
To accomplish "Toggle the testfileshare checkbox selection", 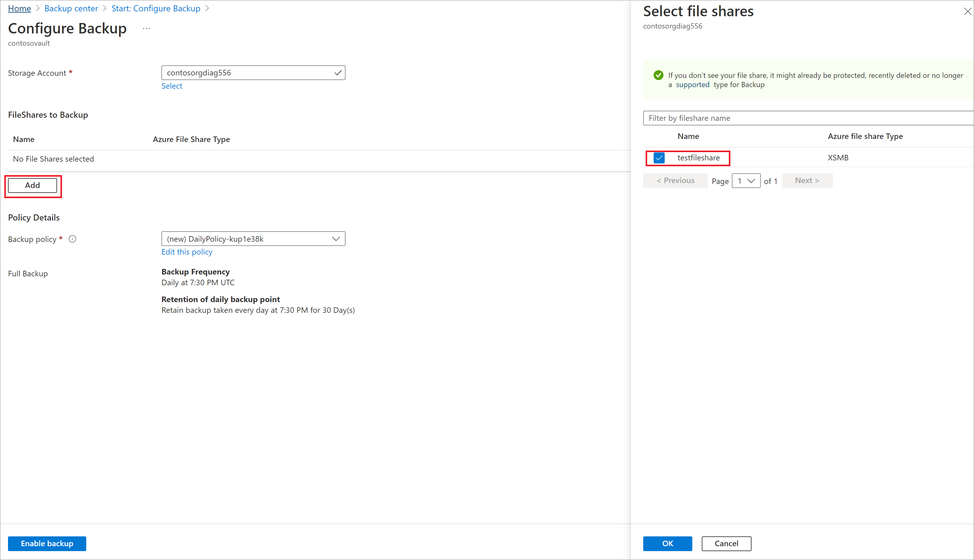I will [658, 157].
